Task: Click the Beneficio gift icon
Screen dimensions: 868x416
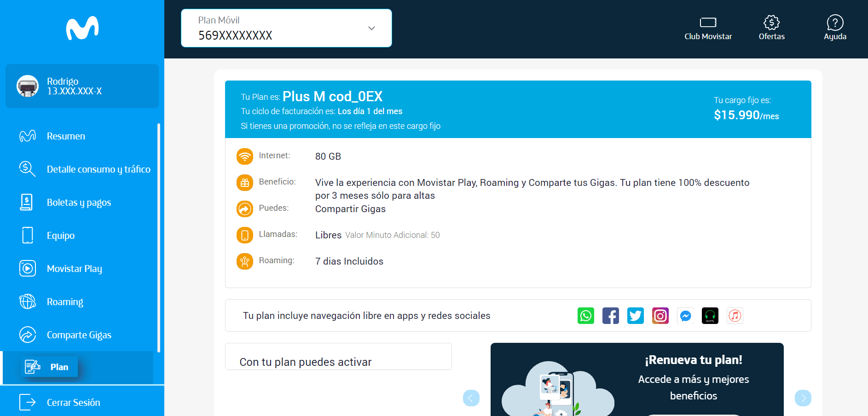Action: point(245,183)
